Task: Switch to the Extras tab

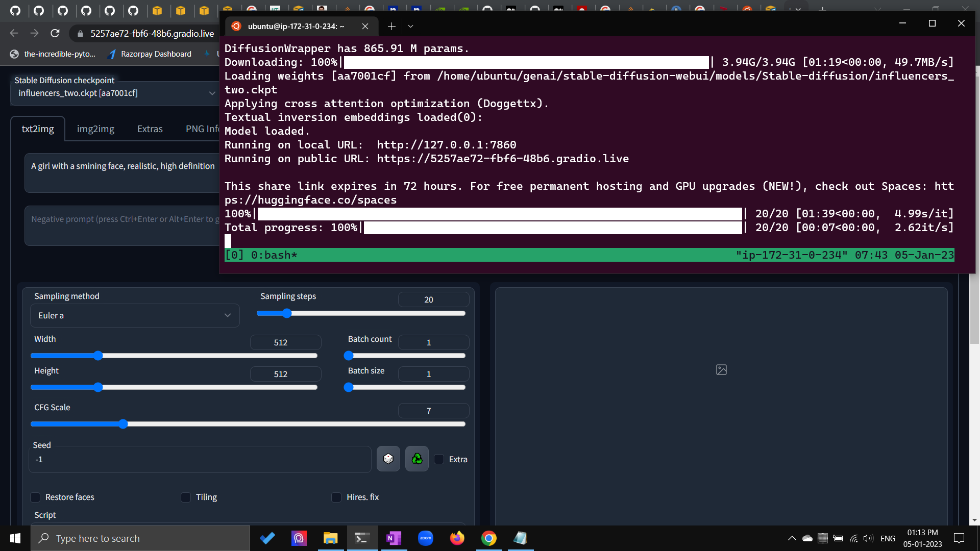Action: point(150,129)
